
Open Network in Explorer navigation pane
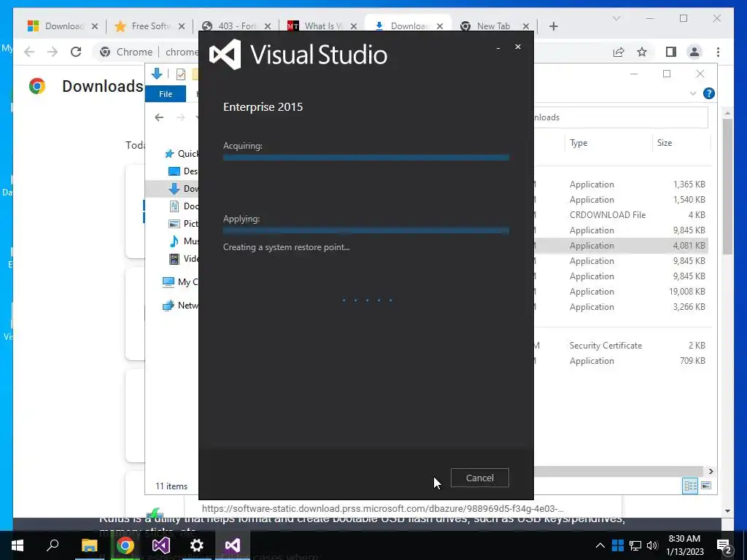[x=180, y=306]
